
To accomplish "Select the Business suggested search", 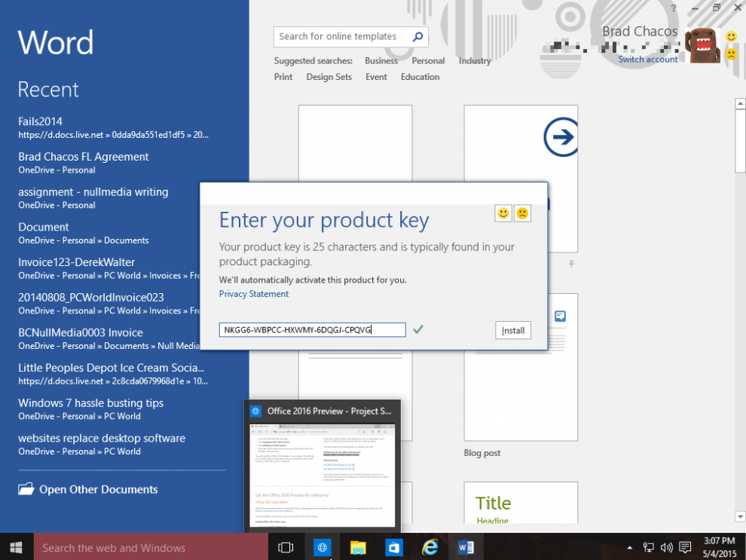I will (x=381, y=61).
